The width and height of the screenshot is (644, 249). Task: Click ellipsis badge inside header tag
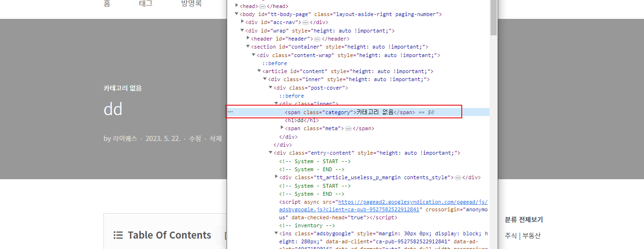[x=317, y=39]
